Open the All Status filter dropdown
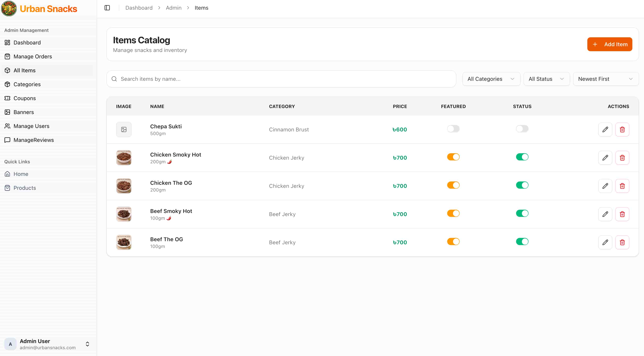 546,79
